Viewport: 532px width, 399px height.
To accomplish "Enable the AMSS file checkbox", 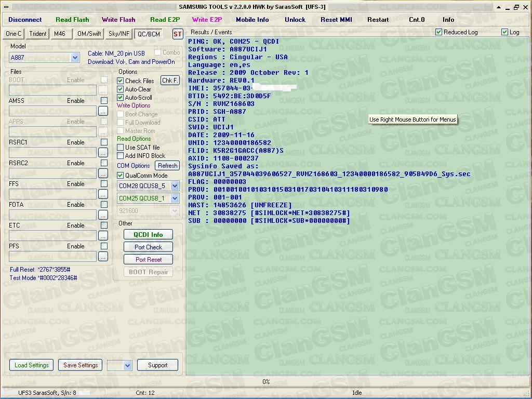I will click(104, 101).
